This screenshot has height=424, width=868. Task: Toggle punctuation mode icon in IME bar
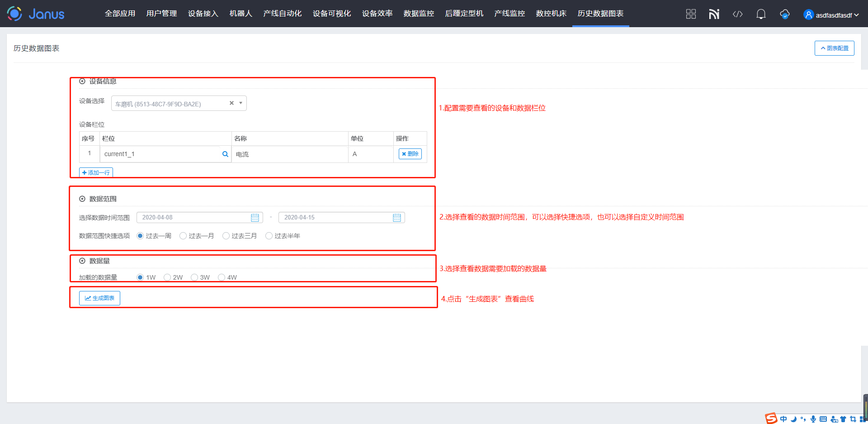(803, 419)
